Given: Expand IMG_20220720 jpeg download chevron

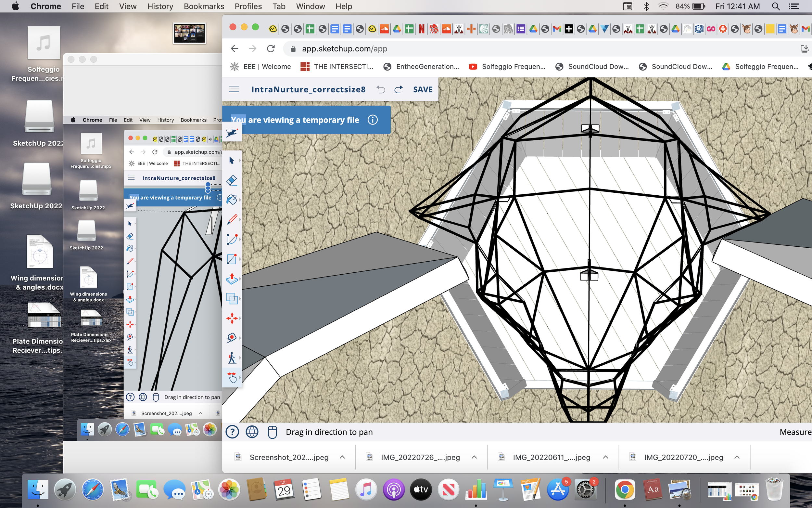Looking at the screenshot, I should (737, 457).
